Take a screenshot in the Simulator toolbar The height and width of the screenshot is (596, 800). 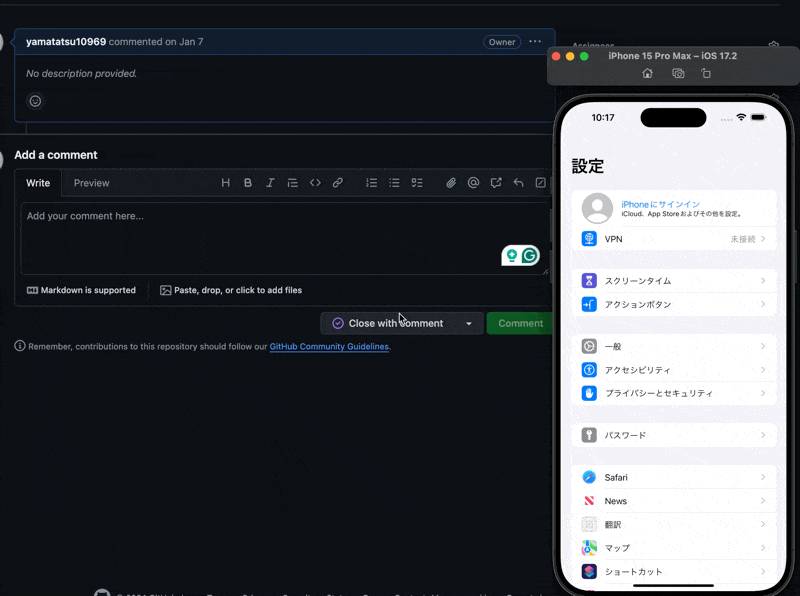pos(678,73)
